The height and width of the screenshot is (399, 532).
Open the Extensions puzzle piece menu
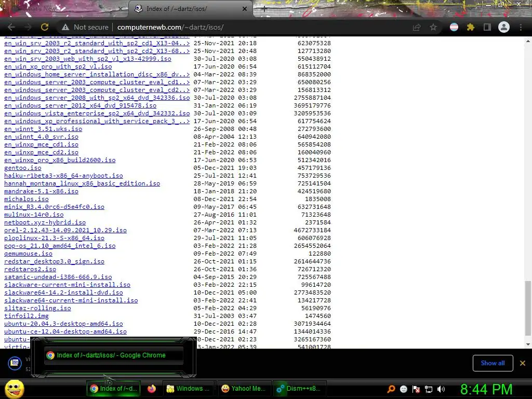pos(471,27)
